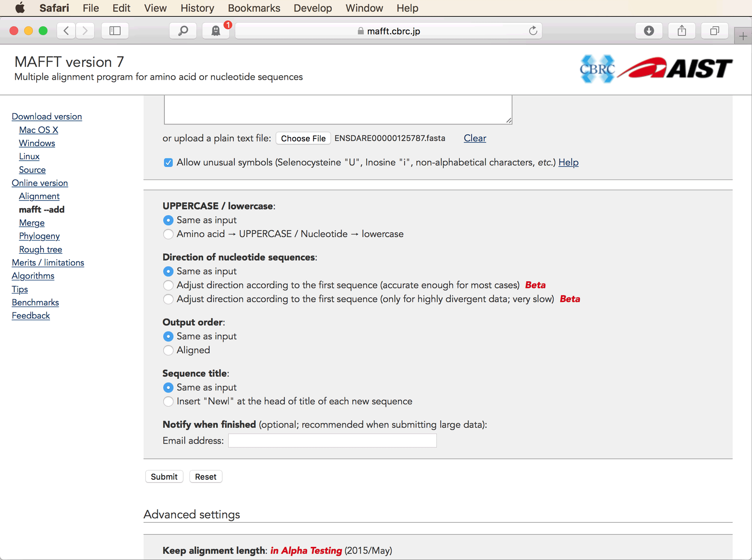The height and width of the screenshot is (560, 752).
Task: Click inside the sequence text area
Action: (x=338, y=109)
